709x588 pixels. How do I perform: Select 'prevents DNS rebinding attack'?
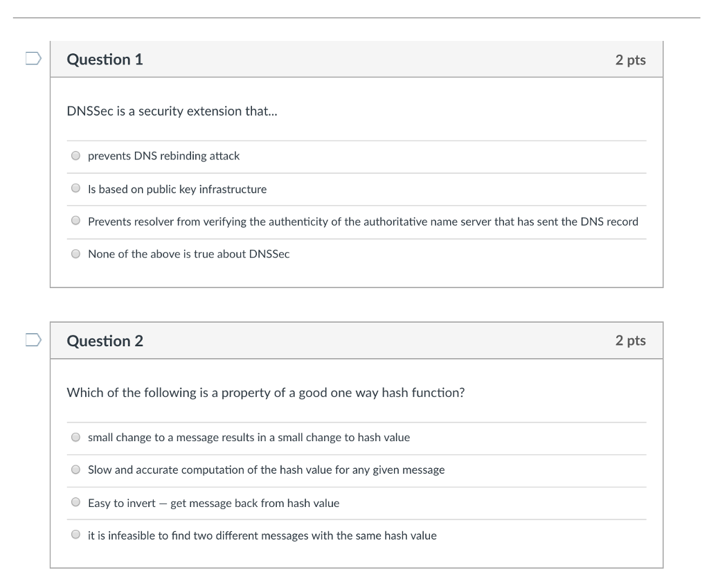pyautogui.click(x=75, y=155)
